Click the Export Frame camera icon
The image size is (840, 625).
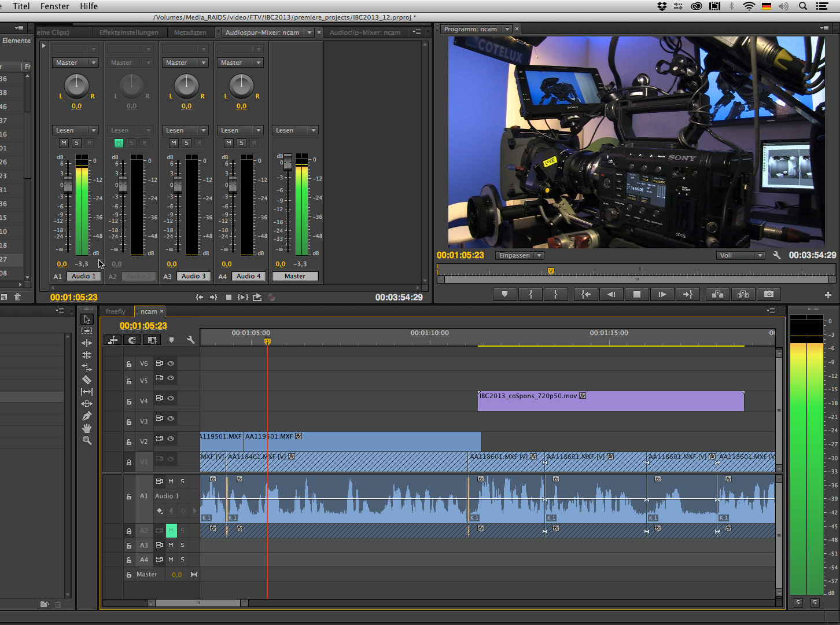click(x=768, y=294)
